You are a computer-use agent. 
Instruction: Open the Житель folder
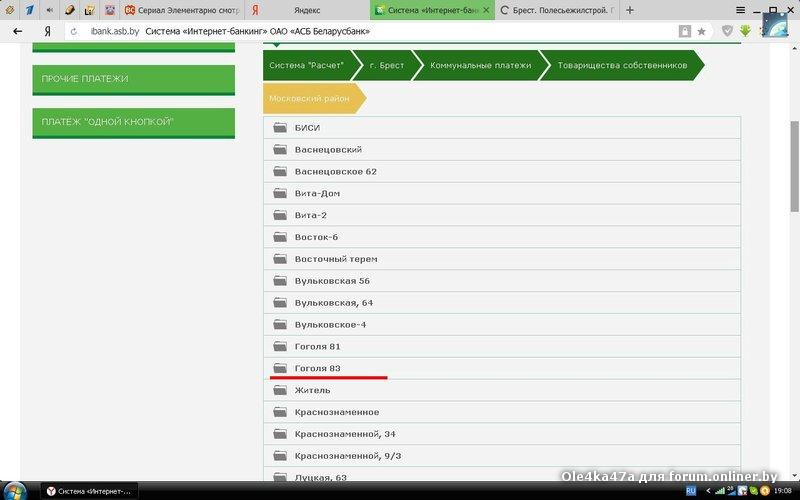502,390
